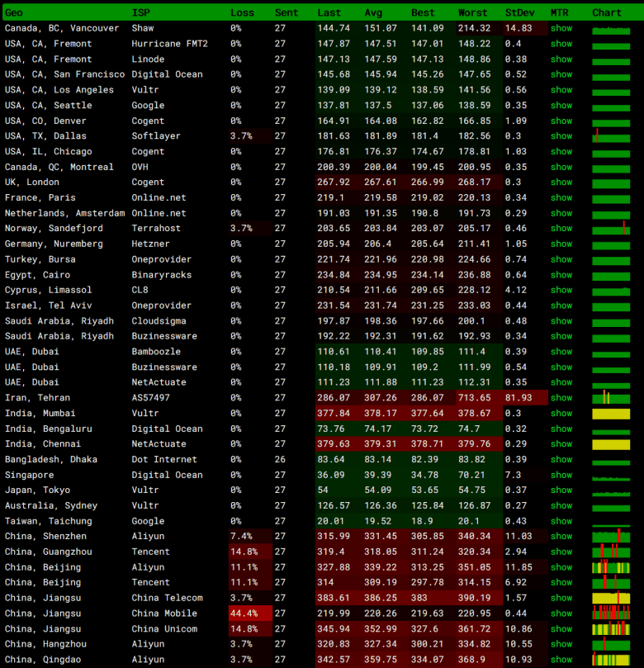Click show link for Taiwan, Taichung Google
The height and width of the screenshot is (668, 644).
coord(561,521)
